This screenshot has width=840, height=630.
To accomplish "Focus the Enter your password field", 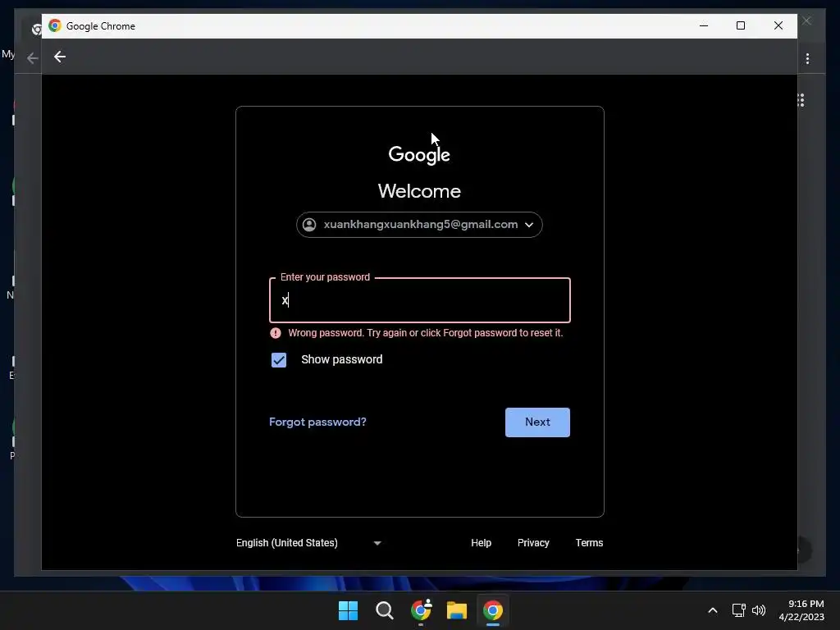I will point(420,300).
